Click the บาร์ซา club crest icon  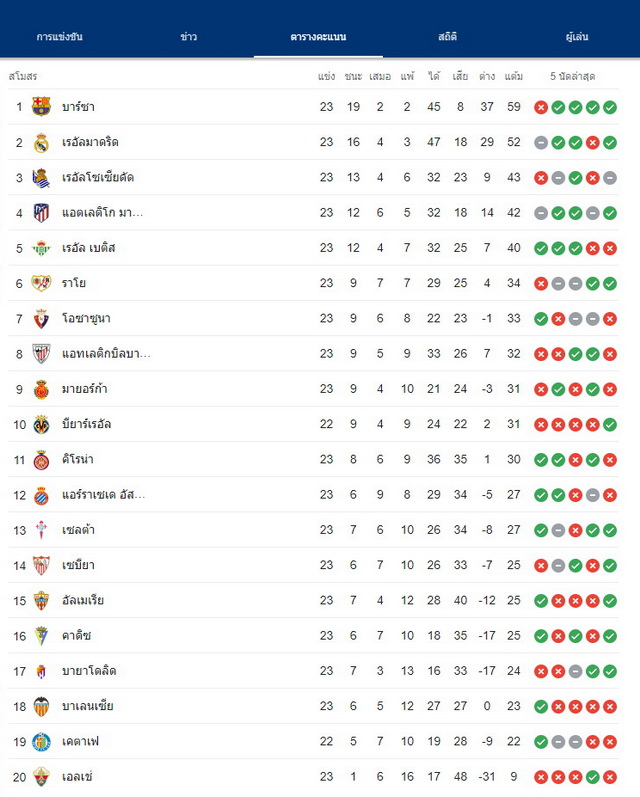click(41, 107)
